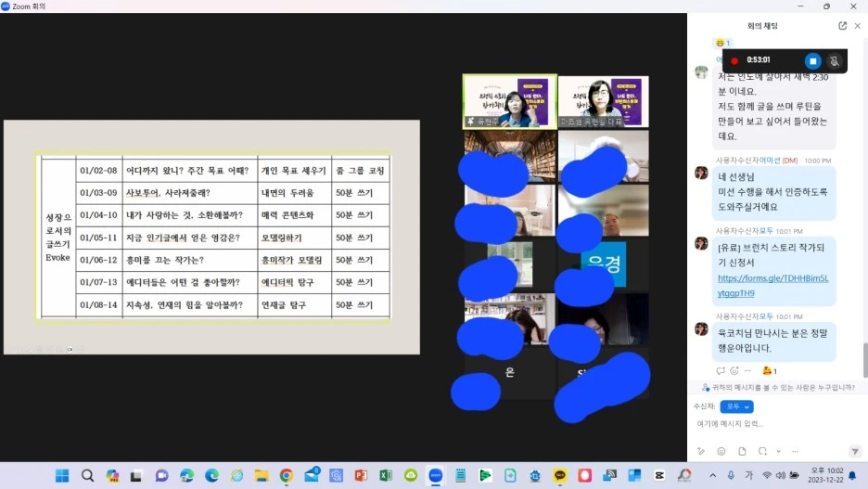Open the Google Forms link in chat
868x489 pixels.
(x=772, y=286)
